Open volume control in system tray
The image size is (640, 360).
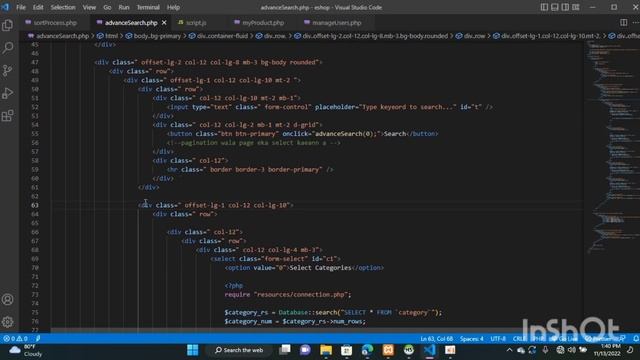[572, 350]
